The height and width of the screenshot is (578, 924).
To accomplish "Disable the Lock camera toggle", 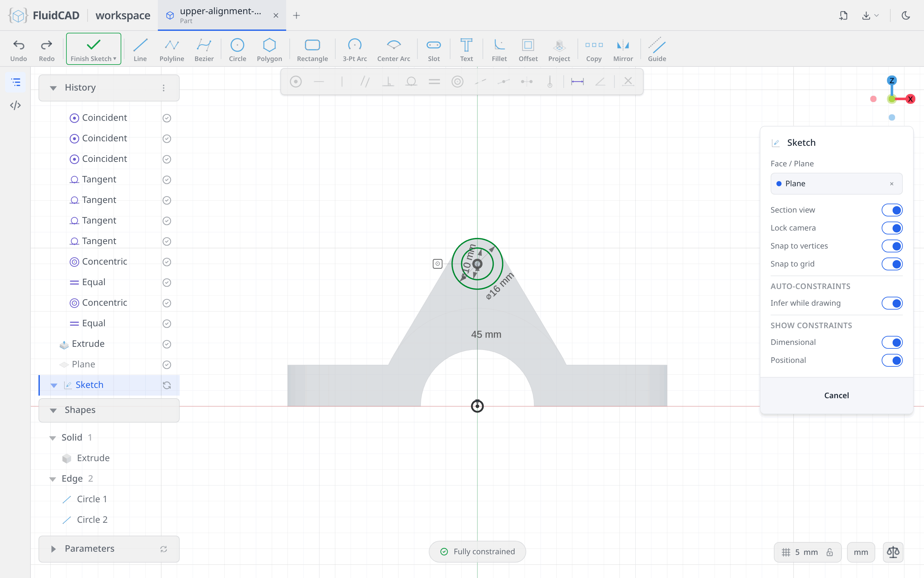I will point(892,228).
